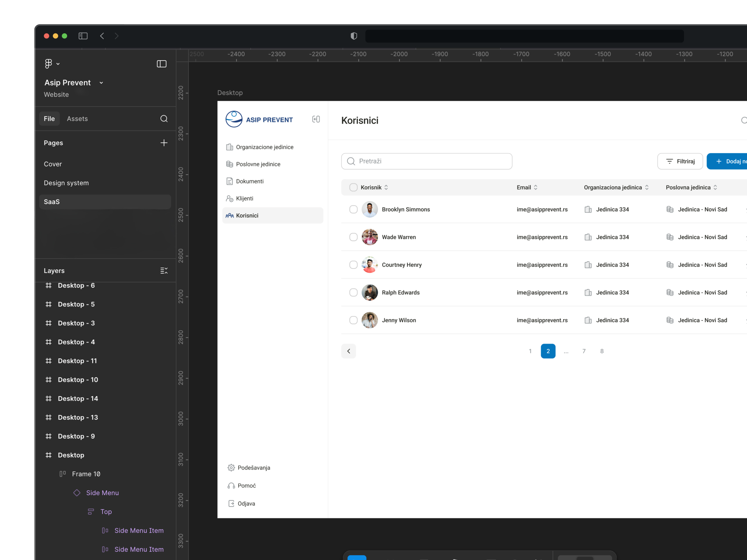747x560 pixels.
Task: Click the search icon beside Assets
Action: click(x=164, y=118)
